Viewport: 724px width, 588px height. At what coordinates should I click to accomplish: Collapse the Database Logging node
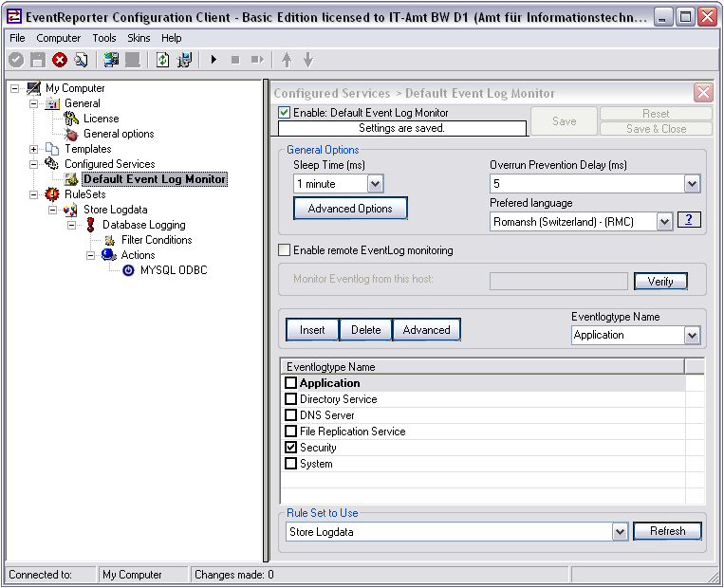pyautogui.click(x=71, y=225)
